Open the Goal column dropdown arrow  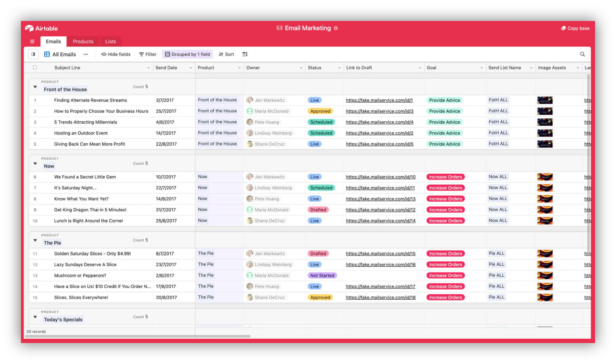tap(481, 68)
